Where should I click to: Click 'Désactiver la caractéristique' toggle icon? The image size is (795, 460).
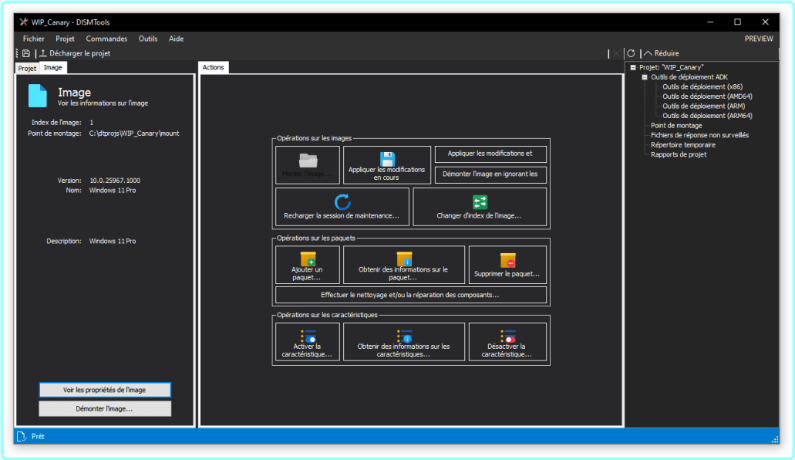tap(508, 336)
